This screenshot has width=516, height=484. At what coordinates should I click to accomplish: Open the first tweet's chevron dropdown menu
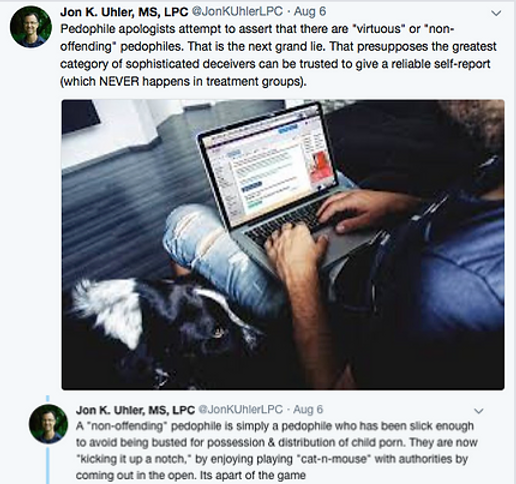pos(496,13)
